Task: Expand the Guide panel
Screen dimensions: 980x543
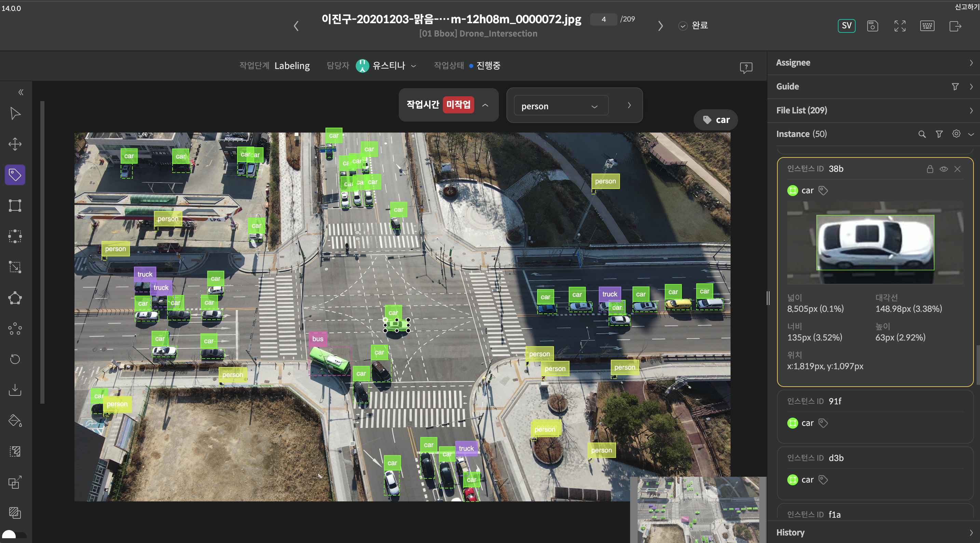Action: coord(970,87)
